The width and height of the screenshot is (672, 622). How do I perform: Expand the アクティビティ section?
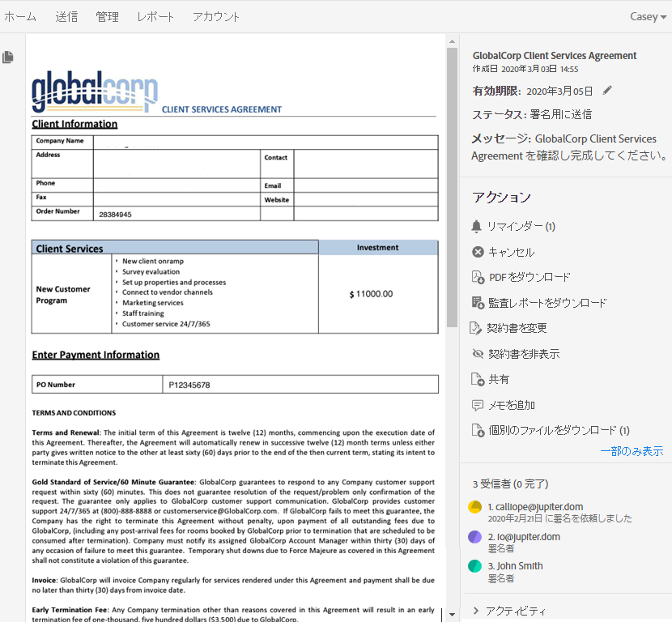(x=509, y=611)
